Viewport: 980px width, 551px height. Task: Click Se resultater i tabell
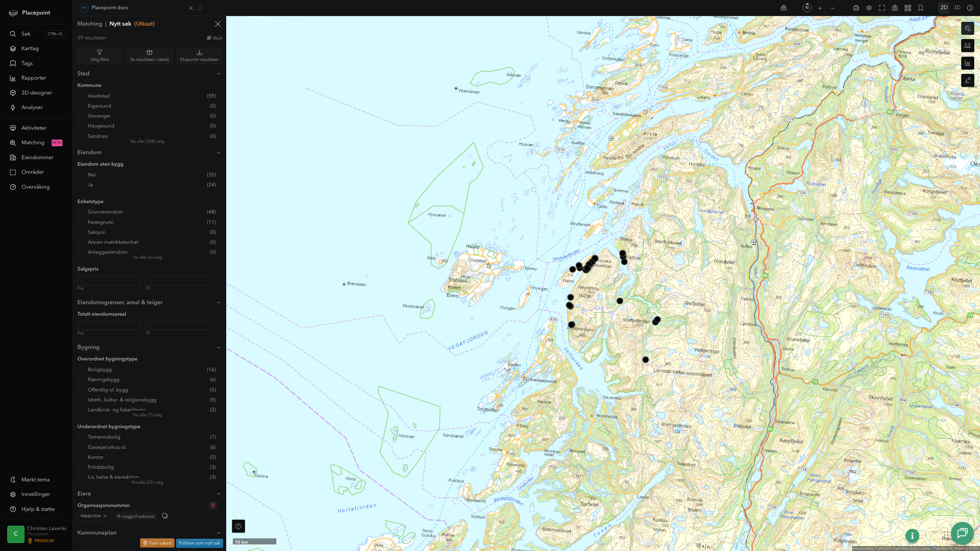(x=149, y=56)
